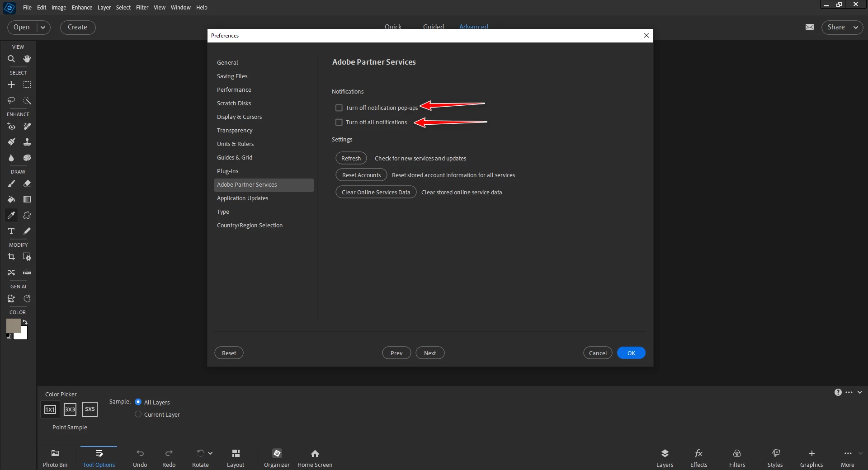Screen dimensions: 868x470
Task: Select the Rectangular Marquee tool
Action: (27, 85)
